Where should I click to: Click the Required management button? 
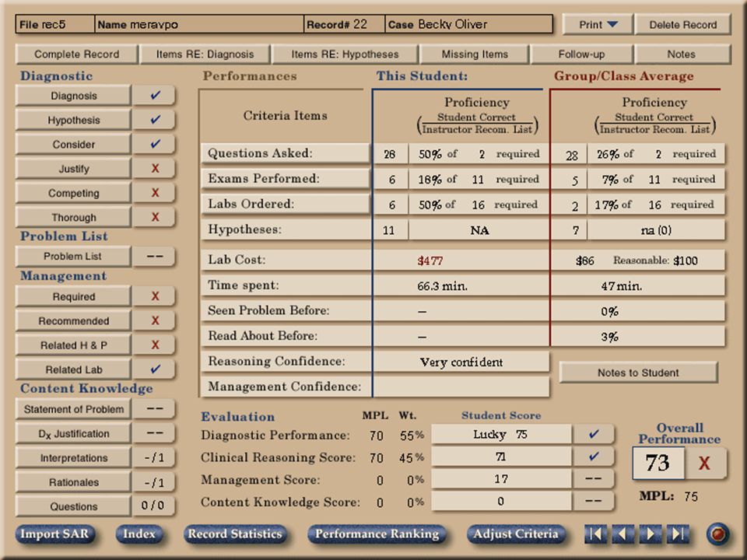[73, 296]
